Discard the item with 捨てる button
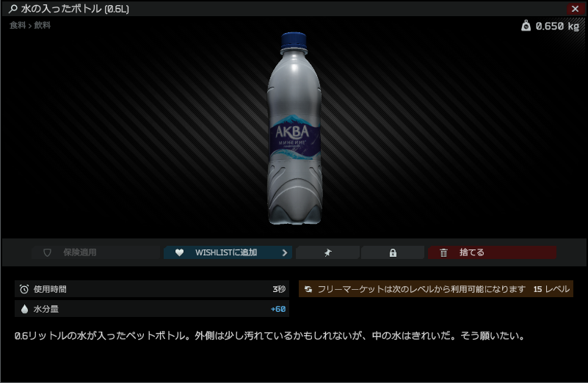This screenshot has height=383, width=588. 492,252
